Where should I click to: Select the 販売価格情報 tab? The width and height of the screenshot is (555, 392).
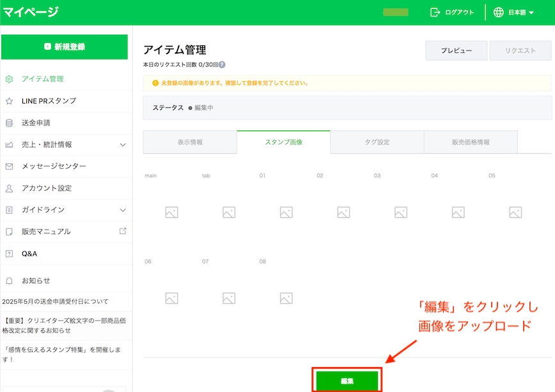471,142
